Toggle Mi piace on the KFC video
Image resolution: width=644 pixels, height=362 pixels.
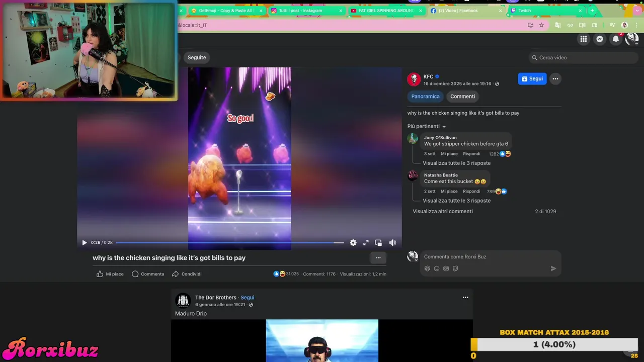[x=110, y=274]
